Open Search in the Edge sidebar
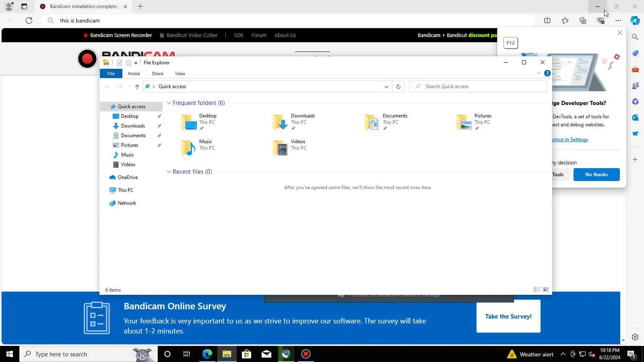Image resolution: width=644 pixels, height=362 pixels. pyautogui.click(x=635, y=37)
